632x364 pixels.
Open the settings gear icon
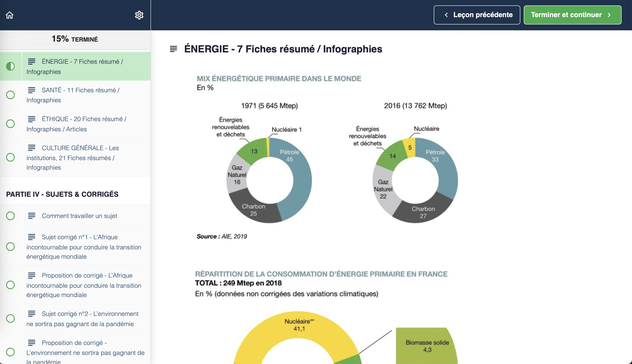tap(139, 15)
